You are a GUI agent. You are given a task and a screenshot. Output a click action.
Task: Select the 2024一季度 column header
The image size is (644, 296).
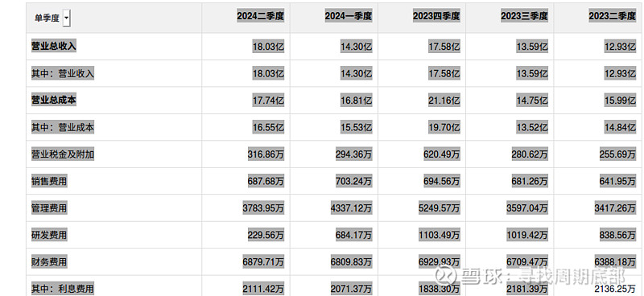point(349,16)
